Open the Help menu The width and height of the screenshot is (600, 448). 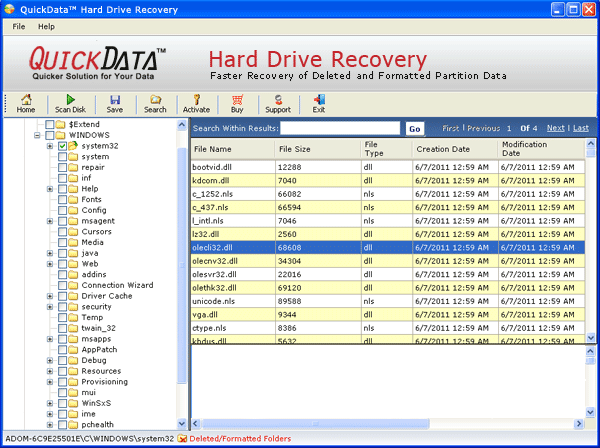tap(46, 26)
